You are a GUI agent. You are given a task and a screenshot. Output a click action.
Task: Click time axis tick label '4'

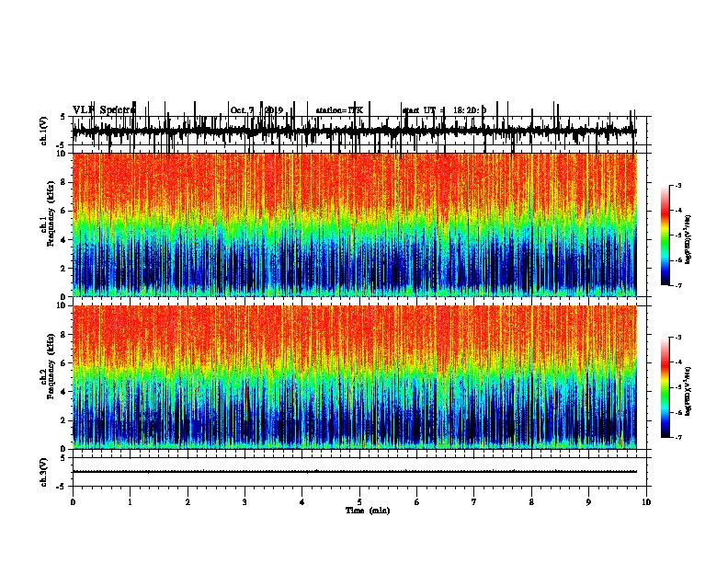coord(302,502)
